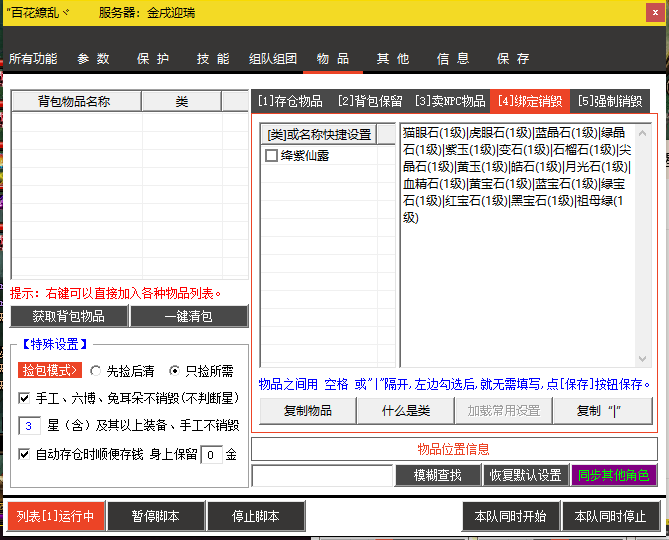This screenshot has width=669, height=540.
Task: Close the window with the X button
Action: pos(655,12)
